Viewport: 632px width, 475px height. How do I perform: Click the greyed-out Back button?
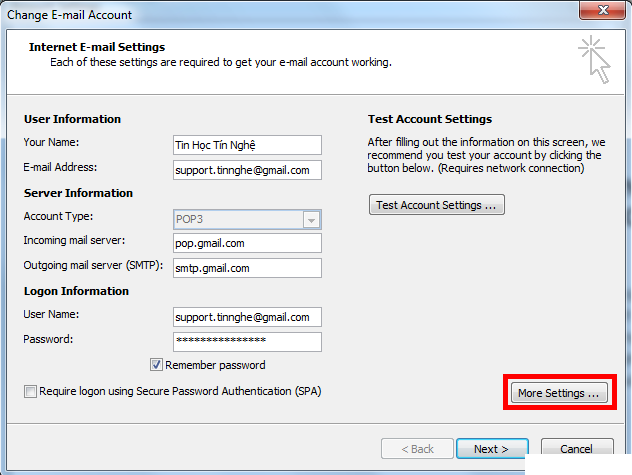tap(415, 449)
